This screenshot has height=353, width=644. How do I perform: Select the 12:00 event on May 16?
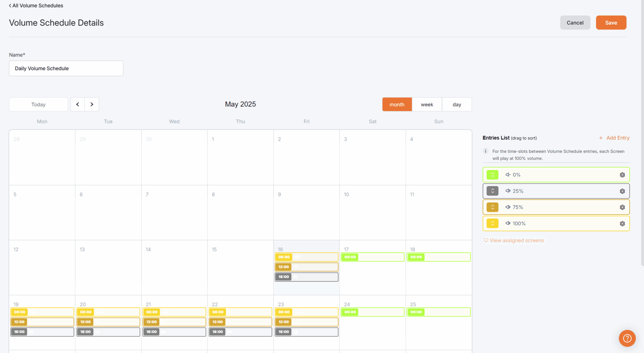[307, 267]
